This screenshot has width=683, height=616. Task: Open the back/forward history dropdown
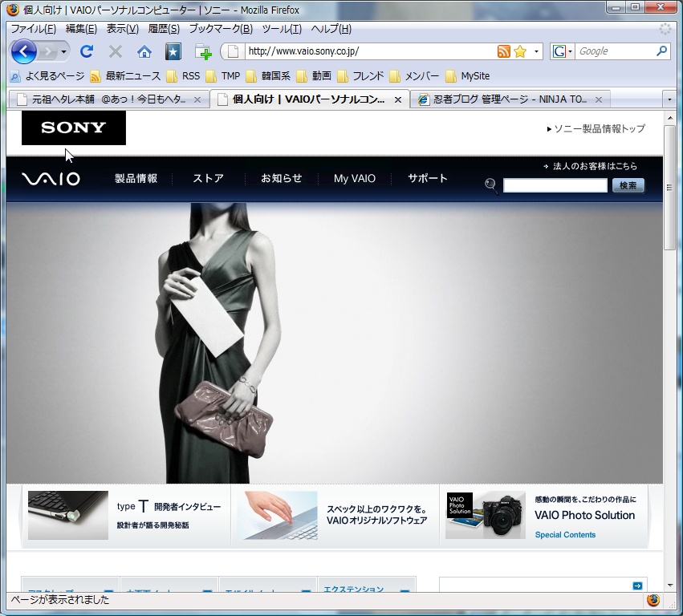(63, 52)
